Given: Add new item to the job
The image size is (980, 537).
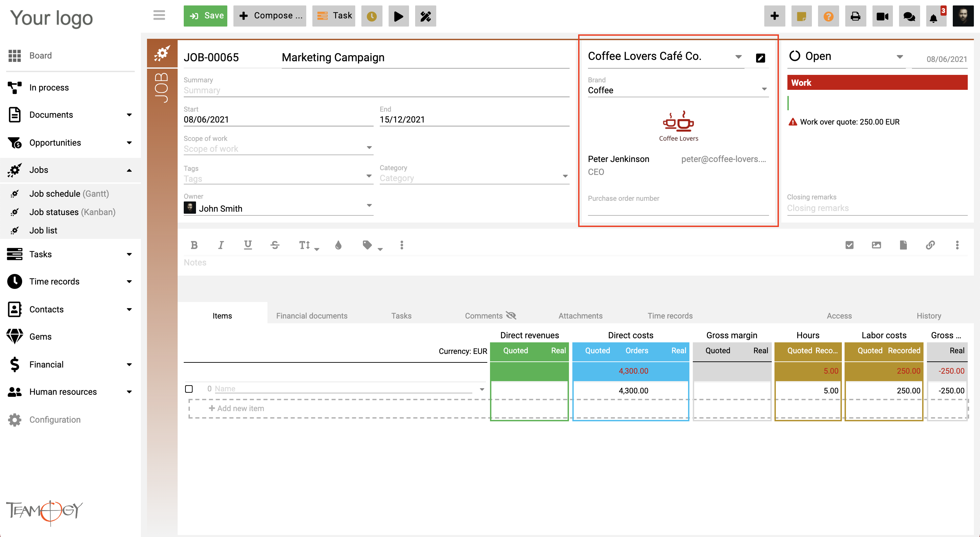Looking at the screenshot, I should (236, 408).
